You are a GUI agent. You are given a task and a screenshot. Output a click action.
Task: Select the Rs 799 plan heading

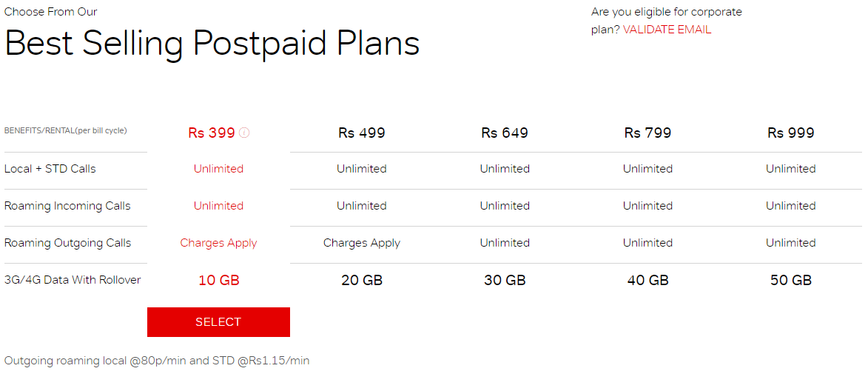(647, 133)
